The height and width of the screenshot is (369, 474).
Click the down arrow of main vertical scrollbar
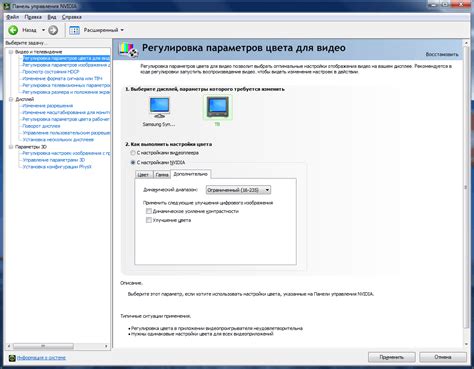click(x=466, y=344)
